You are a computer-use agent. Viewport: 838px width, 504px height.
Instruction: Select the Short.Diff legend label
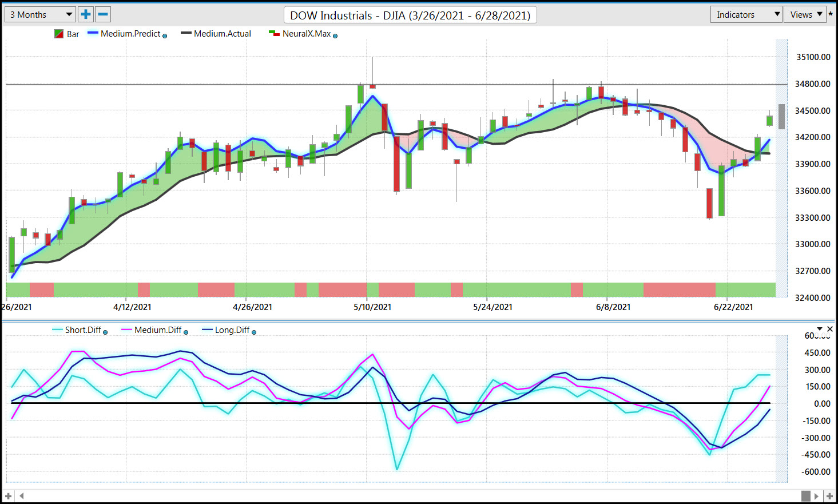83,330
